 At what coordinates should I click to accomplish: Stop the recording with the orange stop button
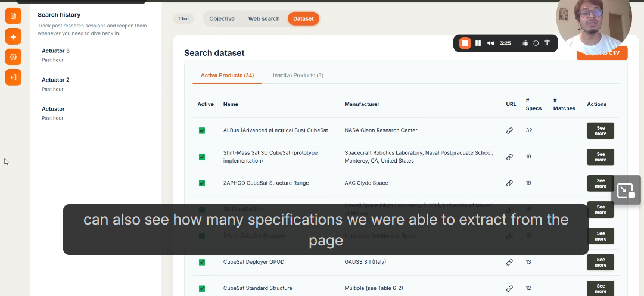465,43
